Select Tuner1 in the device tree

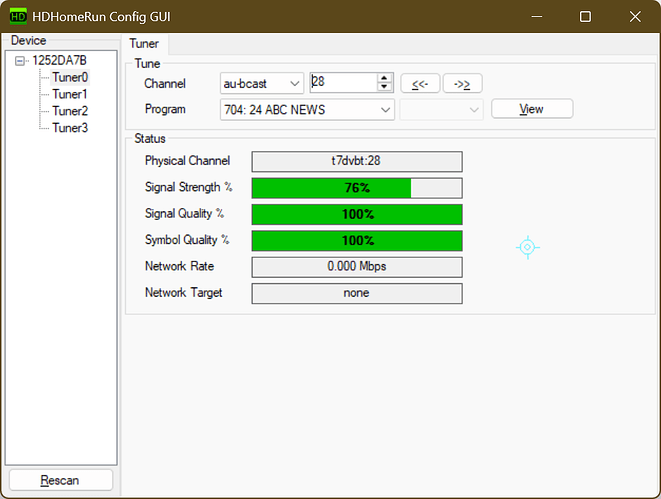coord(70,94)
